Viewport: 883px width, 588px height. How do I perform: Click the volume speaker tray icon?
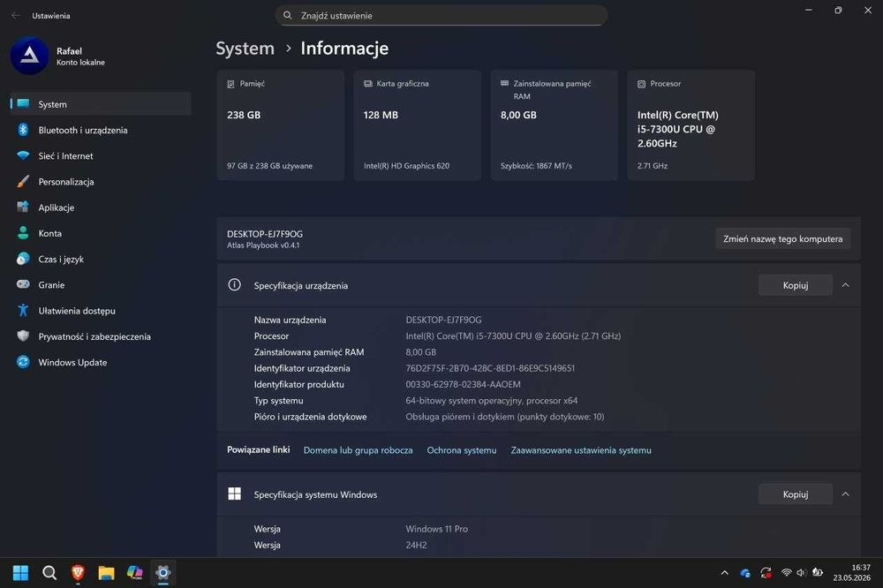click(801, 573)
